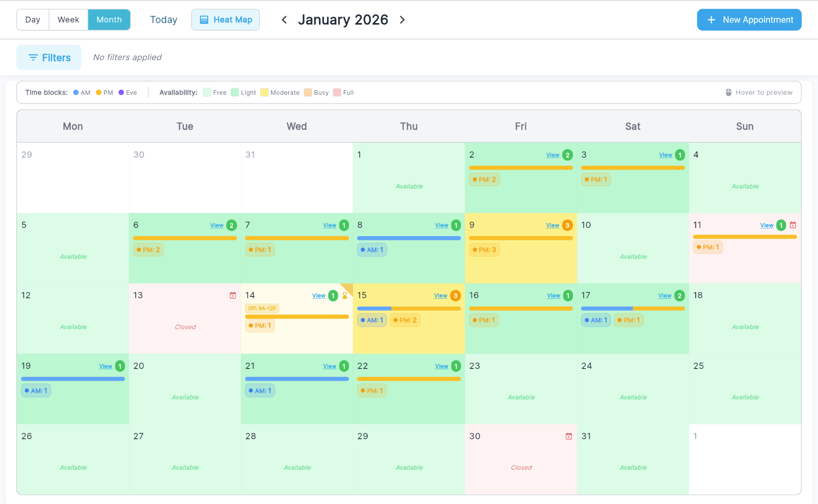Click the closed-day calendar icon on January 11
Screen dimensions: 818x504
click(793, 225)
